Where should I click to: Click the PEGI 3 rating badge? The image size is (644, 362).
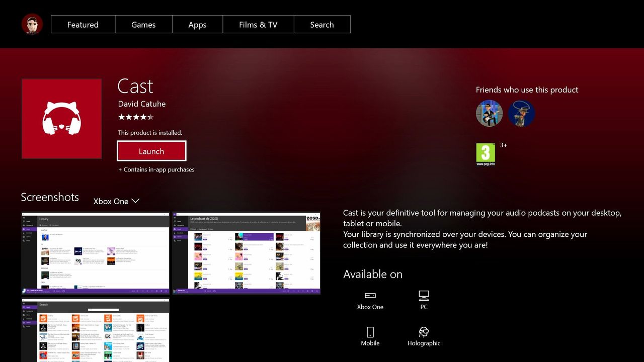[486, 155]
